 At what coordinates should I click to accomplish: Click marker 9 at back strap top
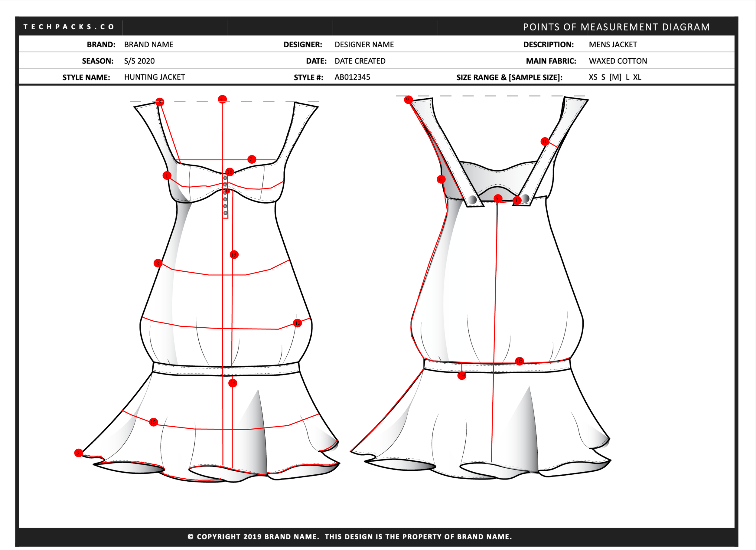click(408, 100)
